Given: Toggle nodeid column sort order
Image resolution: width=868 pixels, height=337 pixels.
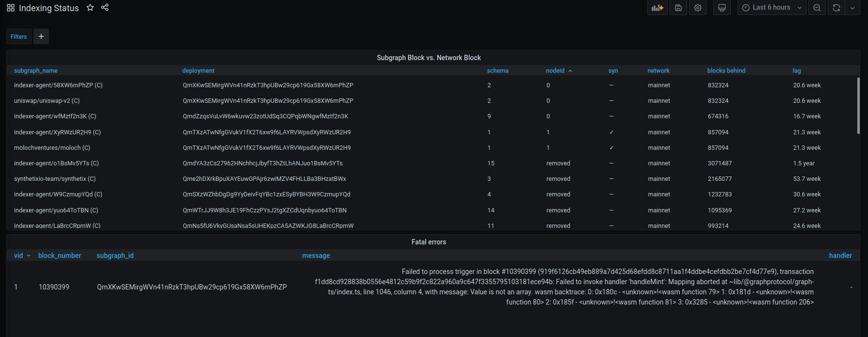Looking at the screenshot, I should coord(559,71).
